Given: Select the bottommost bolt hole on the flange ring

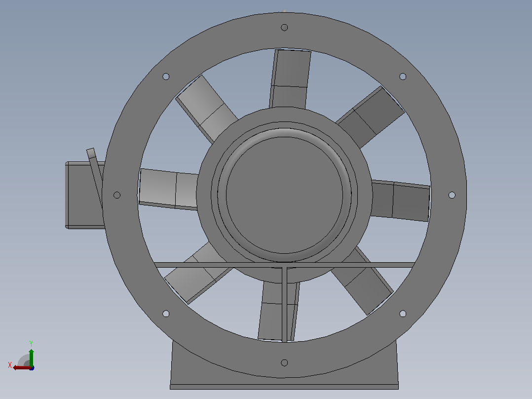Looking at the screenshot, I should [x=284, y=362].
